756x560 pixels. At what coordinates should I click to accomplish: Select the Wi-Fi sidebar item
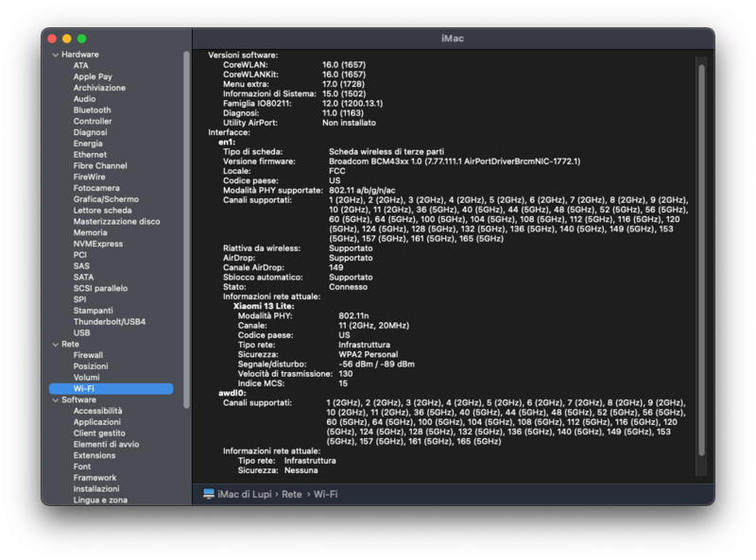[84, 389]
